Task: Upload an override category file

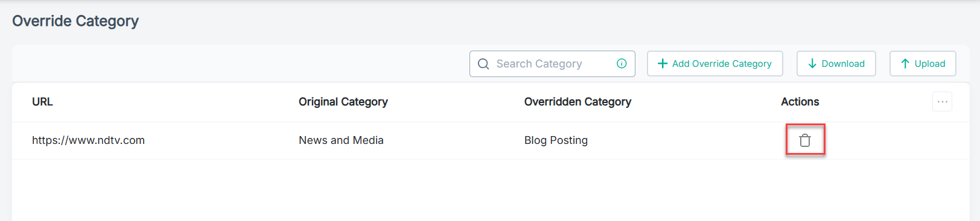Action: click(923, 64)
